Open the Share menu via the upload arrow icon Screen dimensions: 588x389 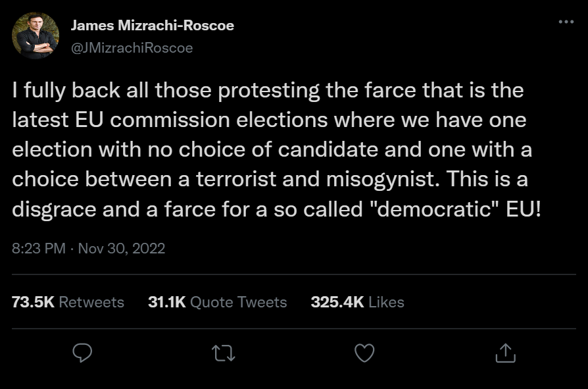506,353
